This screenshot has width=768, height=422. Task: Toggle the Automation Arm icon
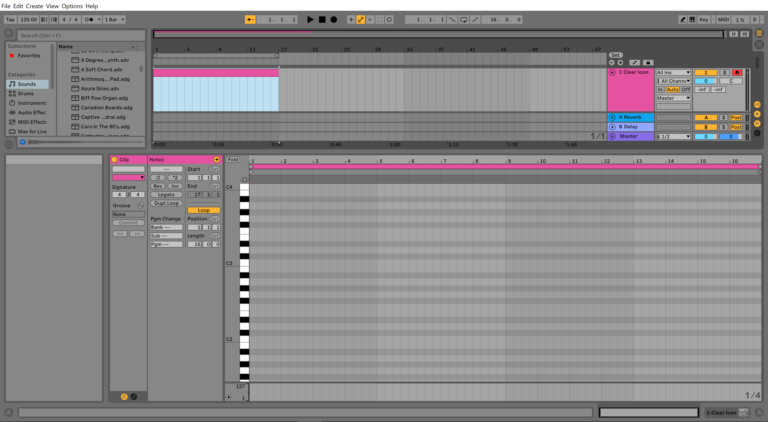360,20
